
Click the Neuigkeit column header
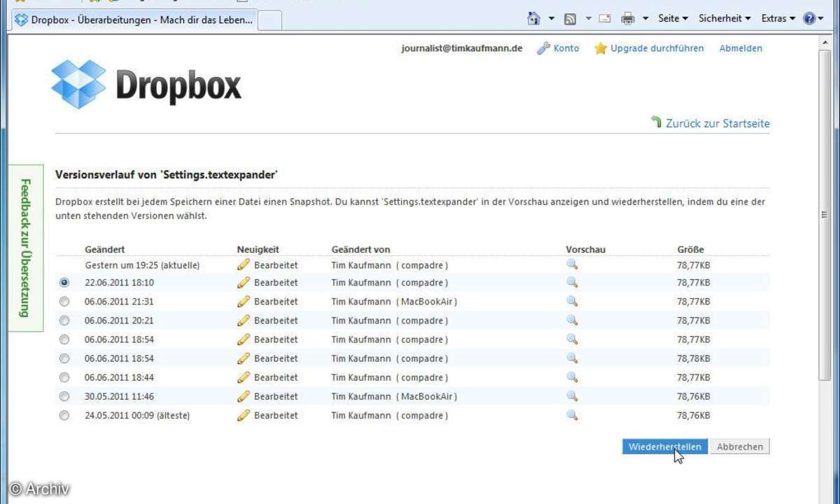click(257, 249)
